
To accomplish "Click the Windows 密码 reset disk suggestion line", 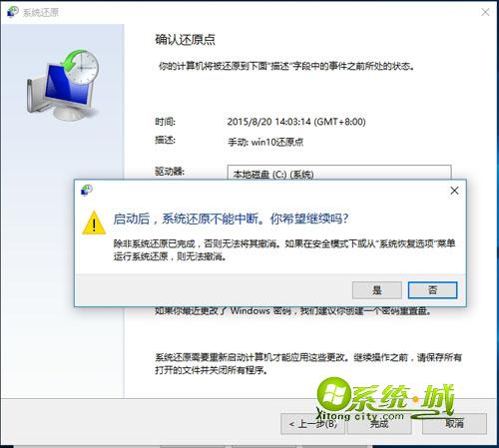I will click(x=292, y=311).
